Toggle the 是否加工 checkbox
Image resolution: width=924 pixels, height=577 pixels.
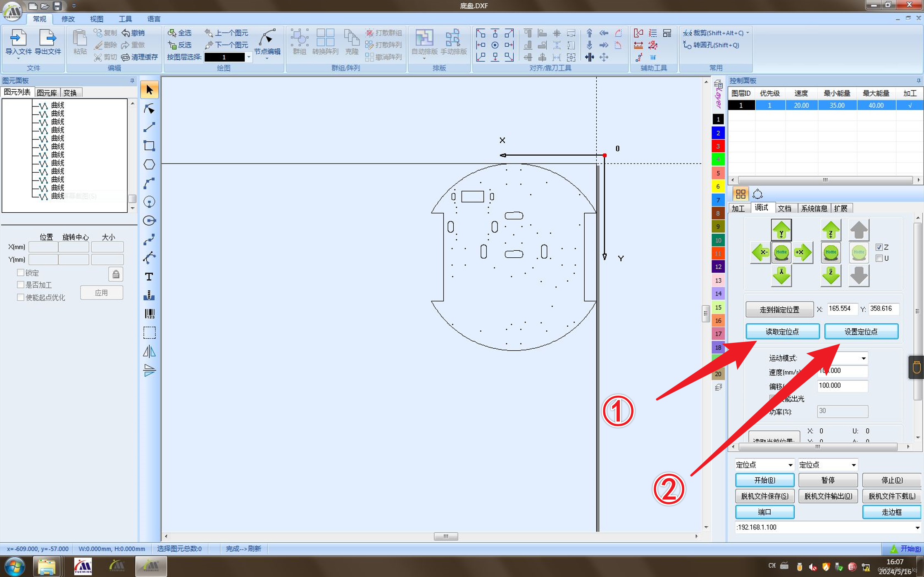pyautogui.click(x=20, y=285)
